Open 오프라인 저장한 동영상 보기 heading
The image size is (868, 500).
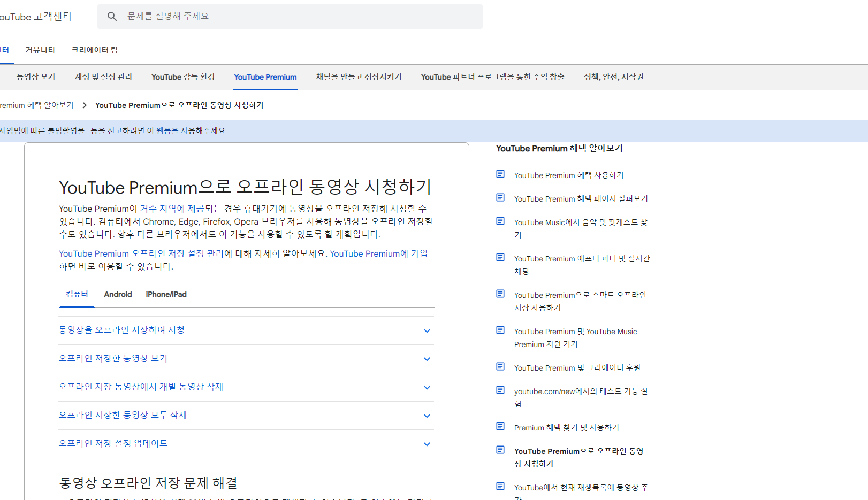[113, 358]
